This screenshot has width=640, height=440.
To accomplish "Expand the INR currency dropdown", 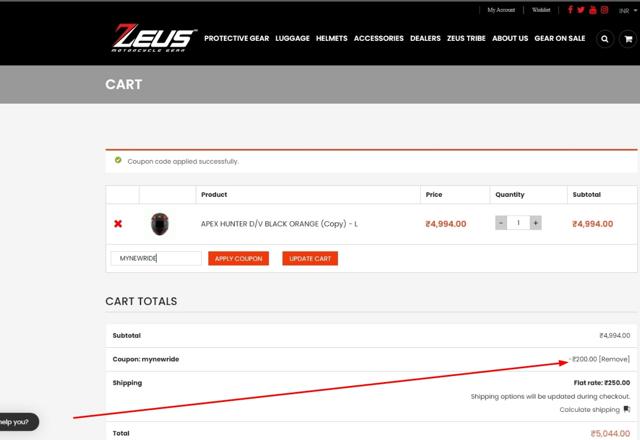I will (627, 11).
